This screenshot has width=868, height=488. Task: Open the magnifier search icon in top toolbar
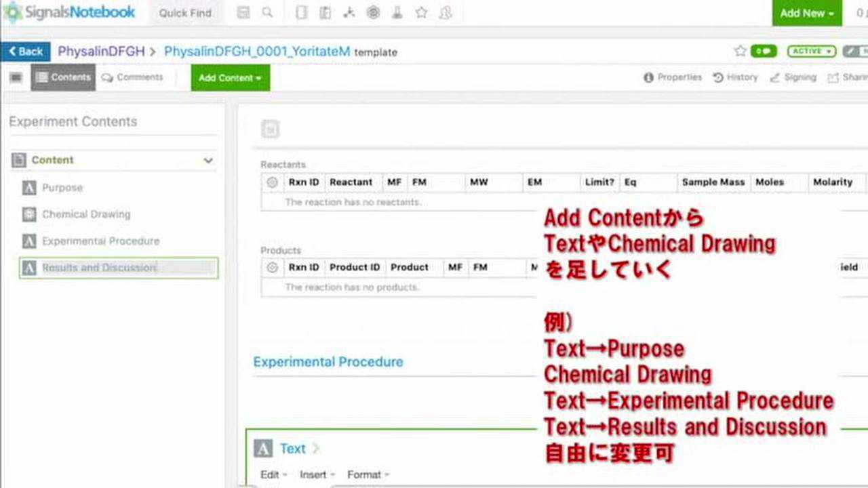(x=267, y=12)
